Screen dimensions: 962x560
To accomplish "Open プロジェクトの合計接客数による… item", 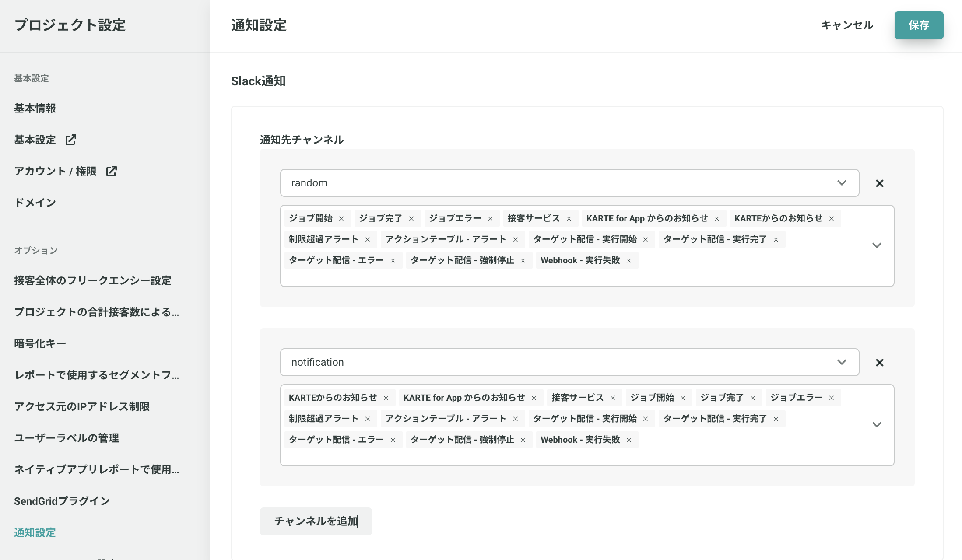I will pos(97,312).
